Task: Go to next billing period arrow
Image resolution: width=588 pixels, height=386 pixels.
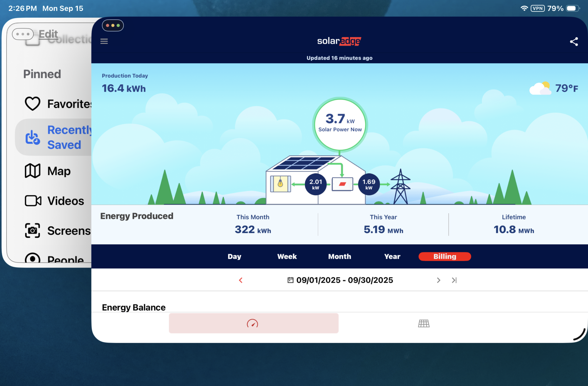Action: [438, 280]
